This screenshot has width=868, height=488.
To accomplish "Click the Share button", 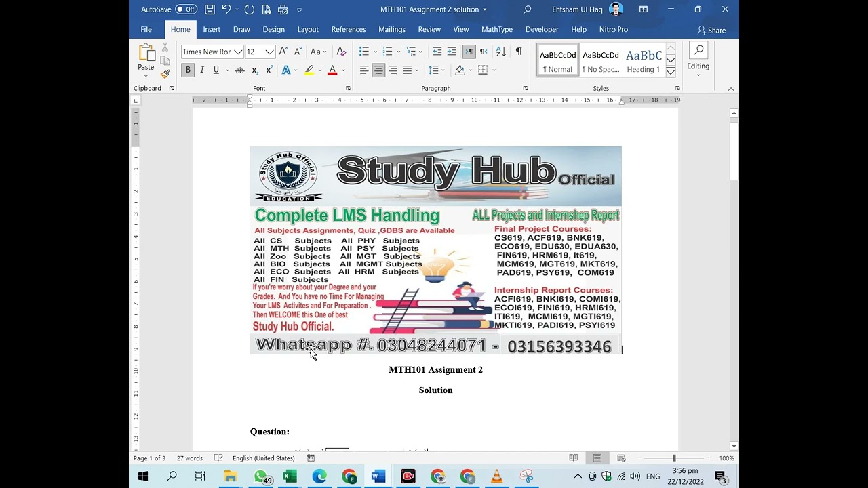I will pyautogui.click(x=711, y=30).
